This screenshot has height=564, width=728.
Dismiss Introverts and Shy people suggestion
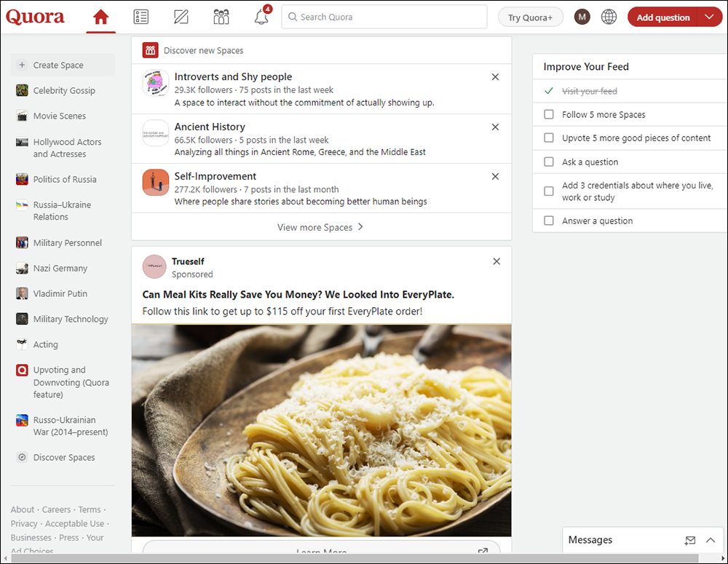pyautogui.click(x=495, y=77)
